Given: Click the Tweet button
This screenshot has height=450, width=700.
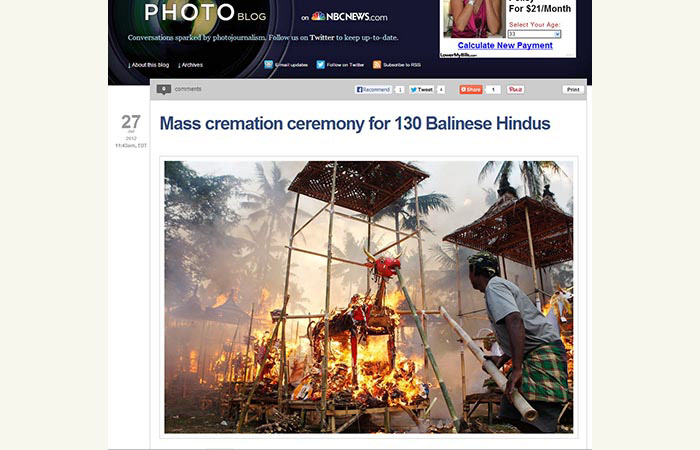Looking at the screenshot, I should [421, 89].
